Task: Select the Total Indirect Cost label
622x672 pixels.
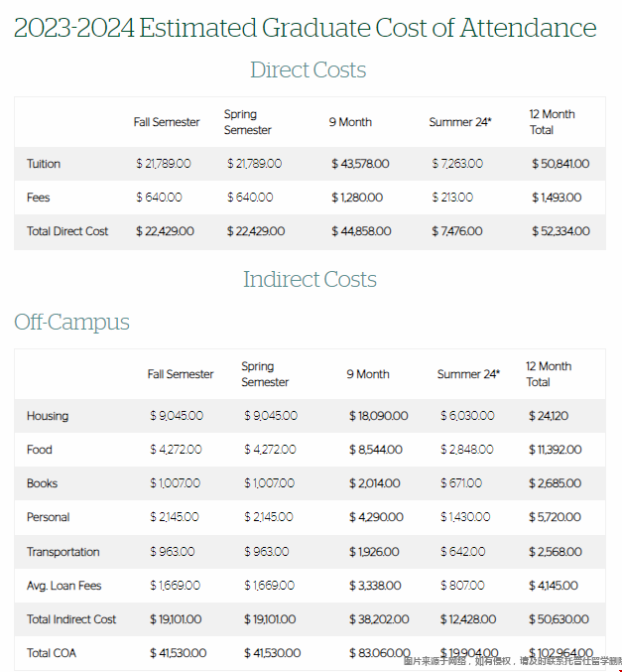Action: tap(71, 619)
